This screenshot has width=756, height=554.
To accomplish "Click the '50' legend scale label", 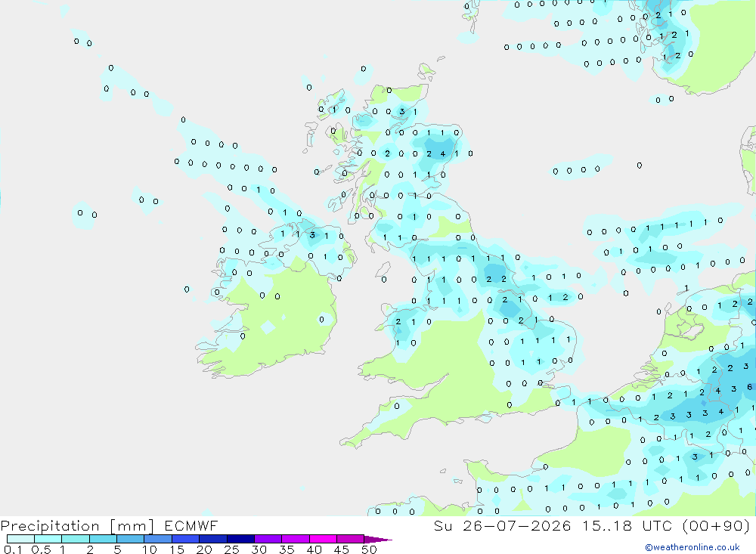I will [369, 549].
